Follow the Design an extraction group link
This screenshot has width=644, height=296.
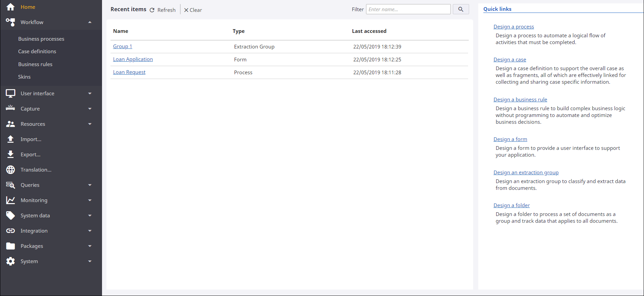[x=526, y=173]
